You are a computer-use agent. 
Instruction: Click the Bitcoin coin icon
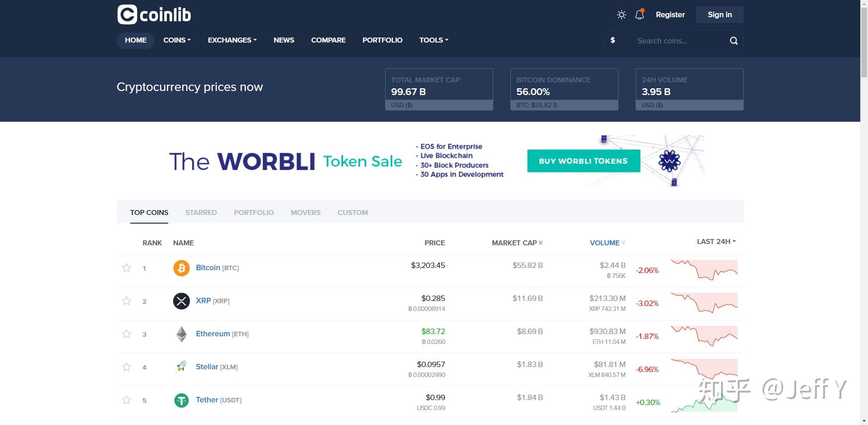coord(181,268)
